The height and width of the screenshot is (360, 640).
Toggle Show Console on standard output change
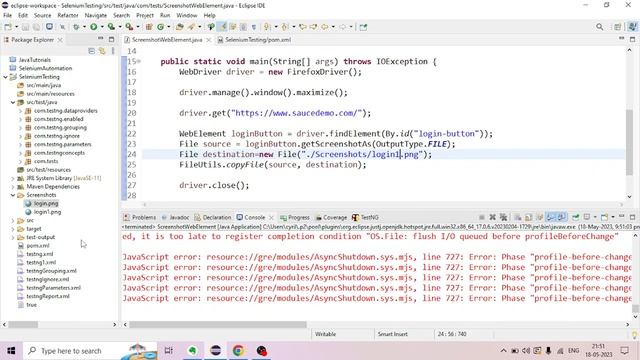tap(551, 217)
